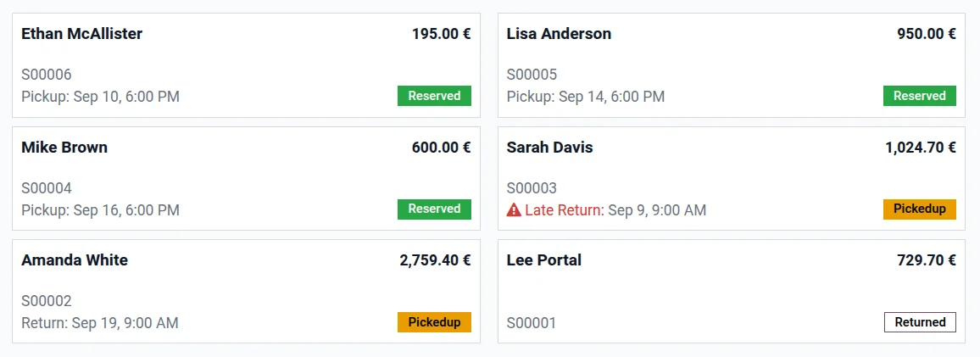The image size is (980, 357).
Task: Click the 2,759.40 € amount
Action: click(435, 260)
